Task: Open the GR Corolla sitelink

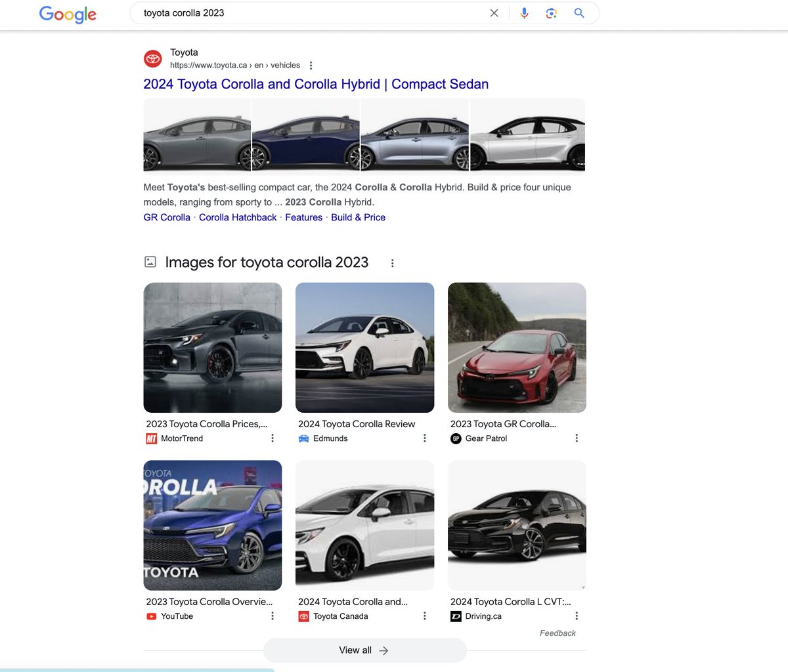Action: point(166,217)
